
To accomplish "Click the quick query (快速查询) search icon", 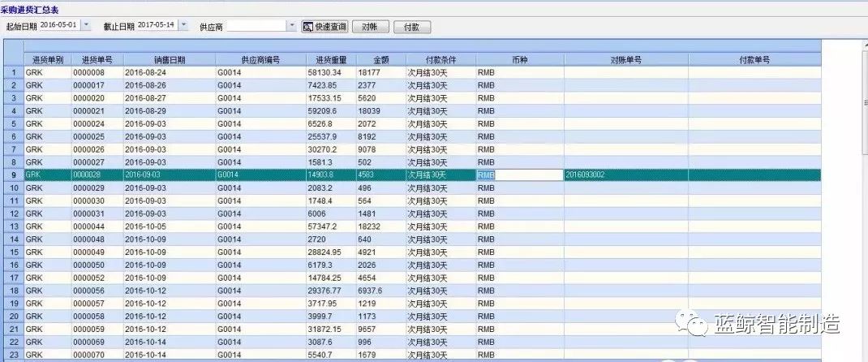I will tap(308, 27).
